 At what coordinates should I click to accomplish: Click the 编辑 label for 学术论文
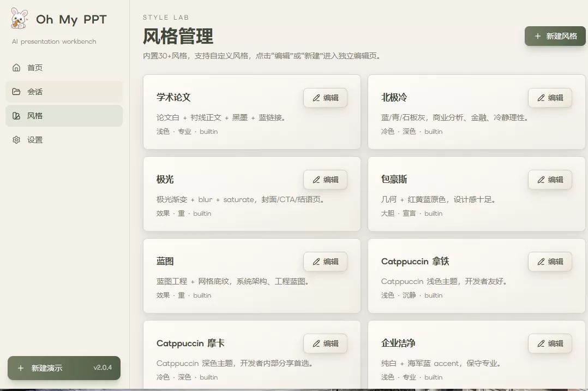pos(331,98)
